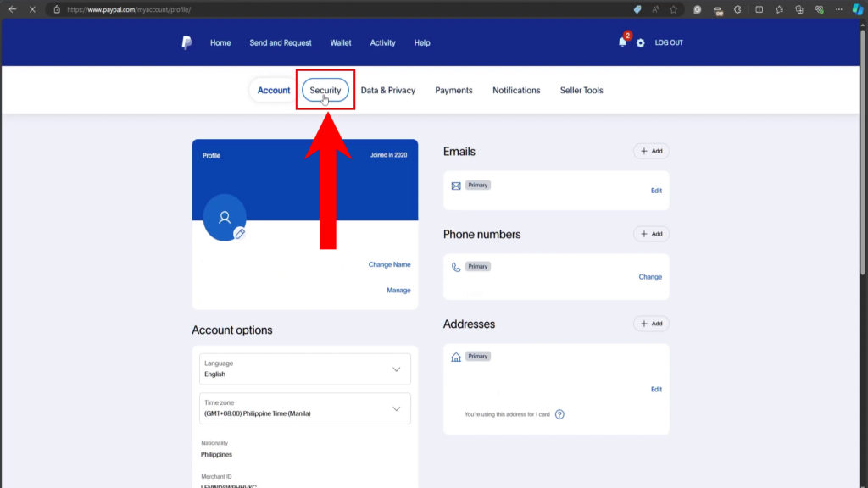Edit the primary address

pyautogui.click(x=656, y=390)
